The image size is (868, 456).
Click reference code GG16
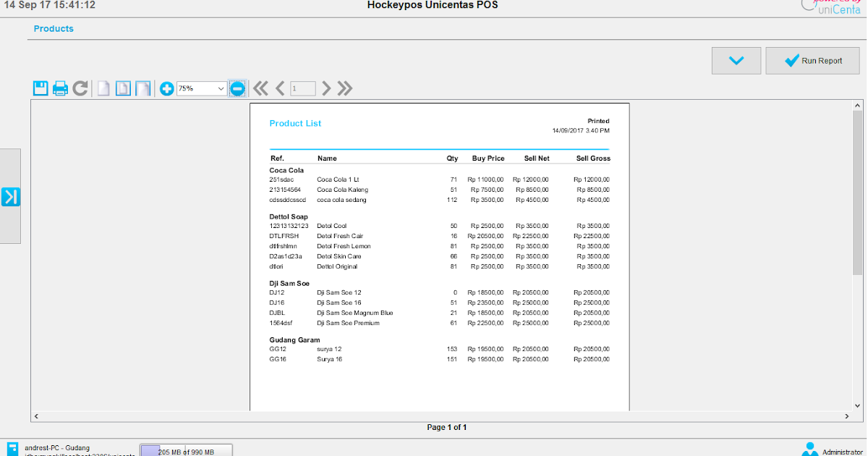click(278, 359)
